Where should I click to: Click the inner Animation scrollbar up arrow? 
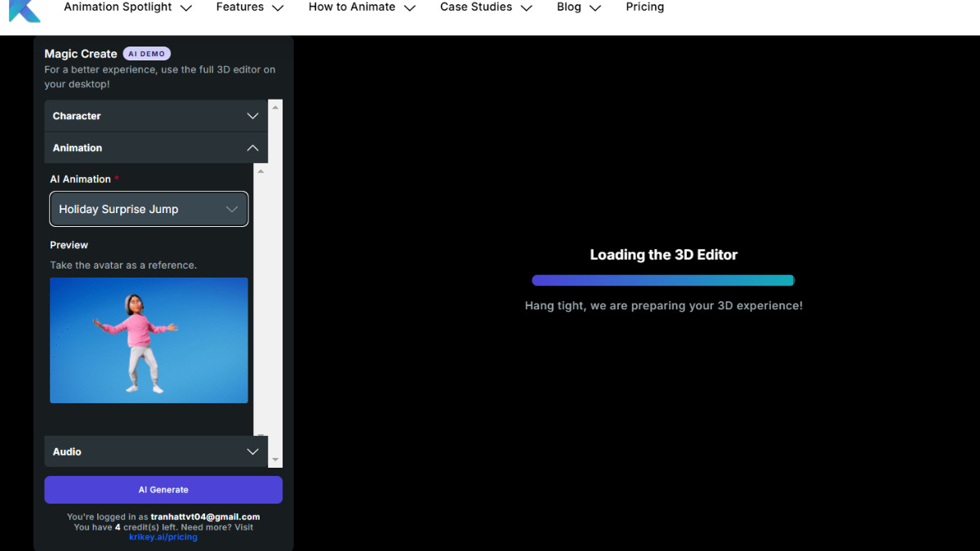(x=261, y=171)
